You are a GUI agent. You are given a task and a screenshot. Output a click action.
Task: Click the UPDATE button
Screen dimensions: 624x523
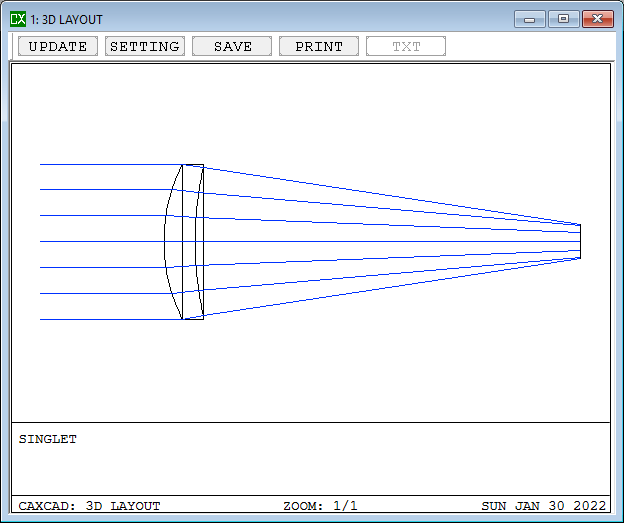coord(58,46)
